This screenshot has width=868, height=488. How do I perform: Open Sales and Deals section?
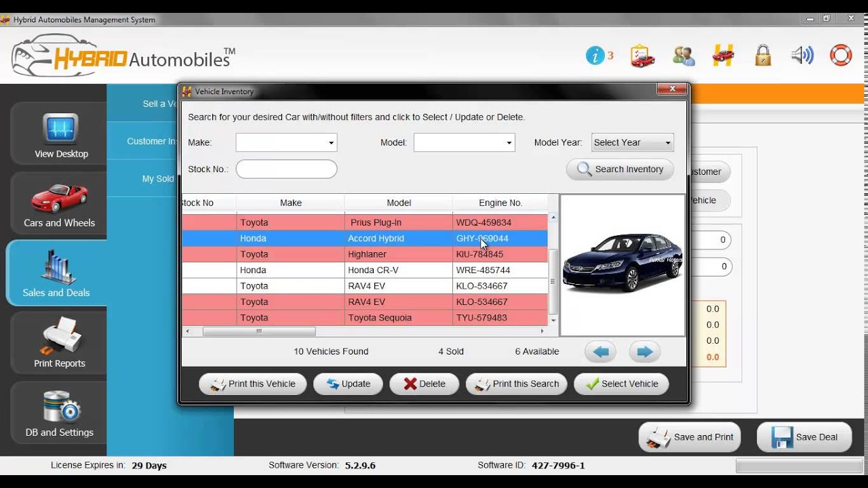click(x=56, y=273)
